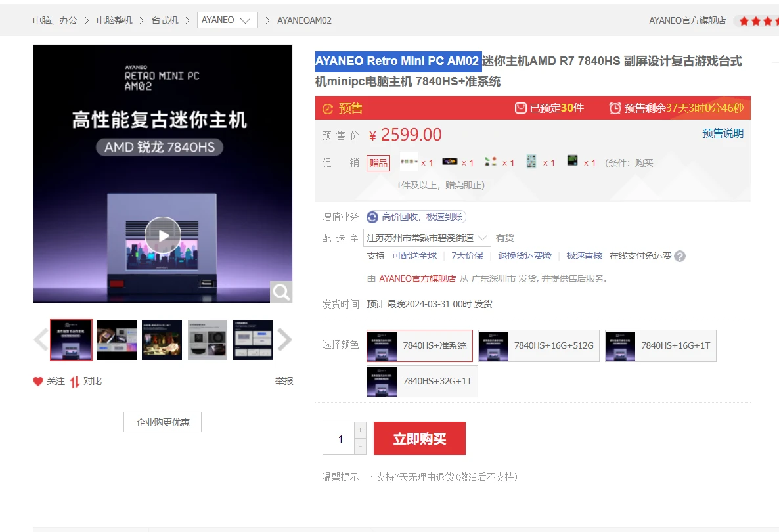Click 可配送全球 link

414,255
